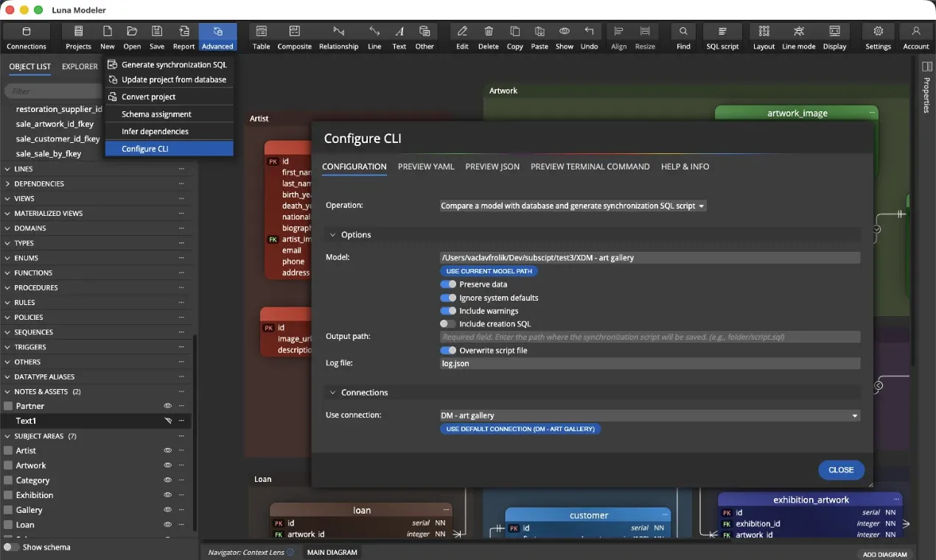Click the Show toolbar icon

pos(565,38)
